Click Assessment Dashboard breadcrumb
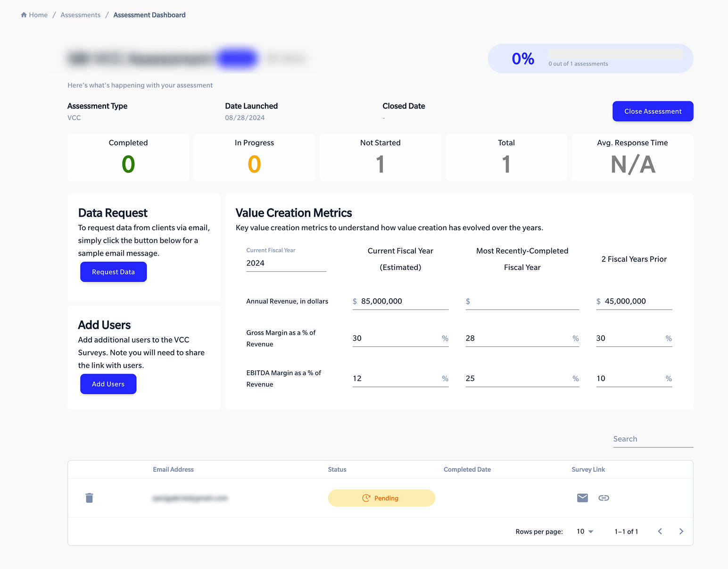This screenshot has width=728, height=569. 149,15
